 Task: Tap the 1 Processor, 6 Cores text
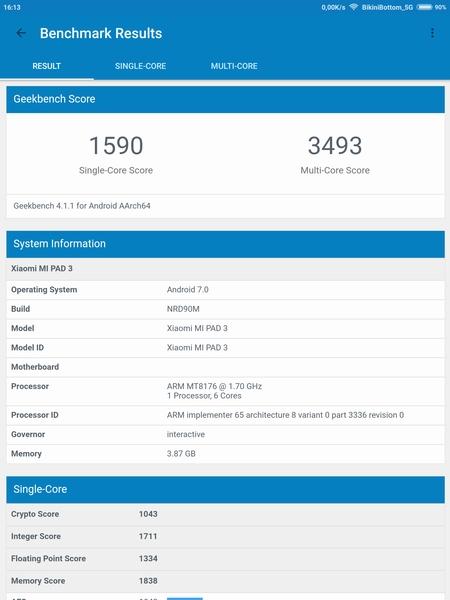pyautogui.click(x=204, y=396)
